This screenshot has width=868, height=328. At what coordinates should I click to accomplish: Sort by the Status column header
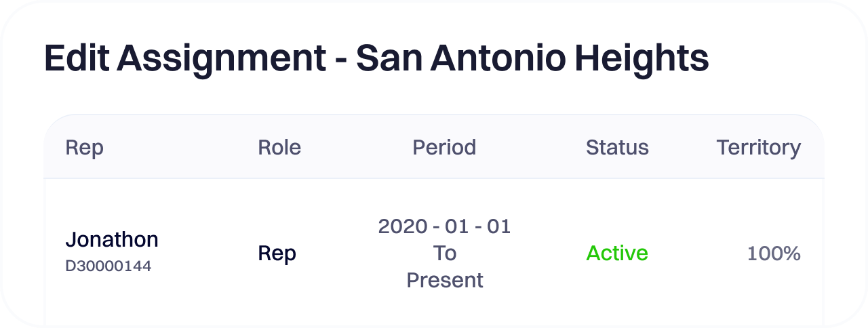(x=617, y=148)
